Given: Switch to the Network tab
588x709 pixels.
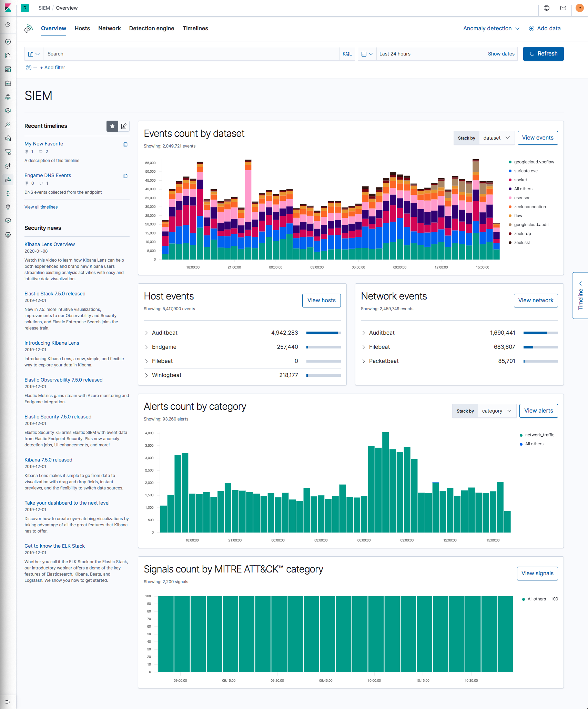Looking at the screenshot, I should click(110, 28).
